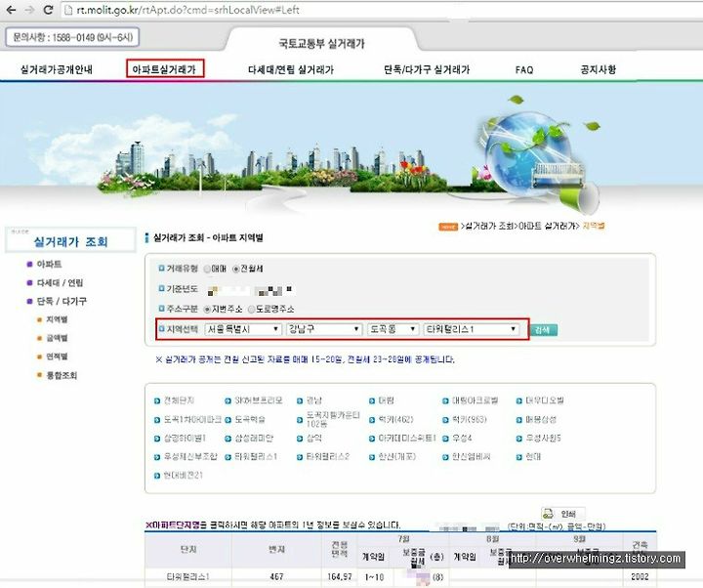Open the 단독/다가구 실거래가 menu

point(427,69)
